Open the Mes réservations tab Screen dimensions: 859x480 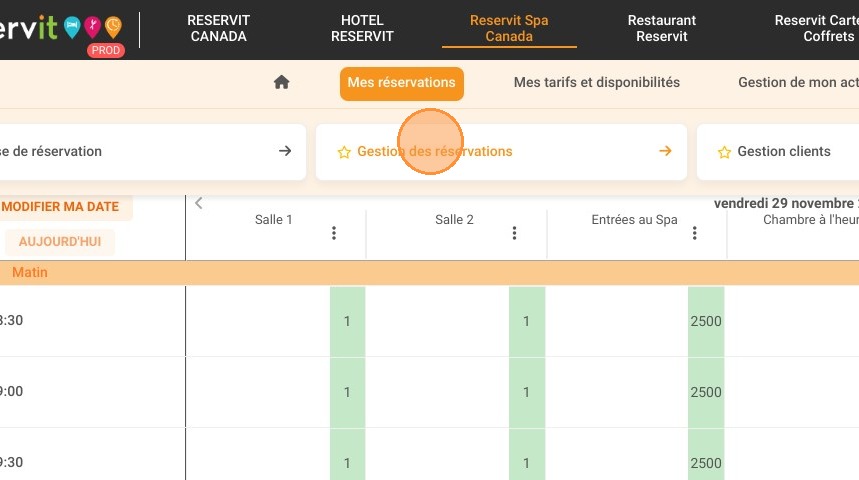[x=402, y=83]
